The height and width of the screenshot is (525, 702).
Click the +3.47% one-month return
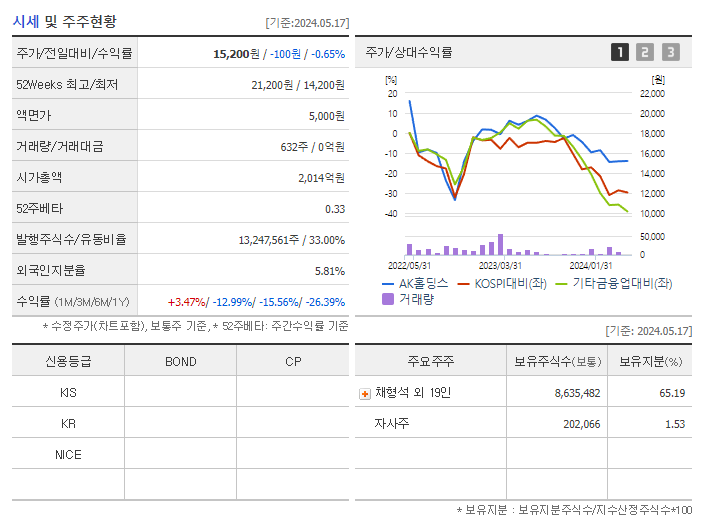(x=186, y=302)
